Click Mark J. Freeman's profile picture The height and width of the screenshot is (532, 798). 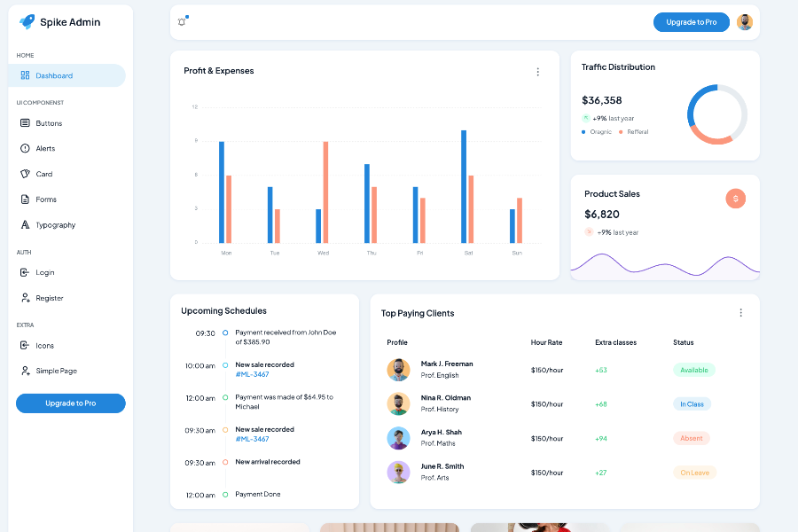click(398, 370)
